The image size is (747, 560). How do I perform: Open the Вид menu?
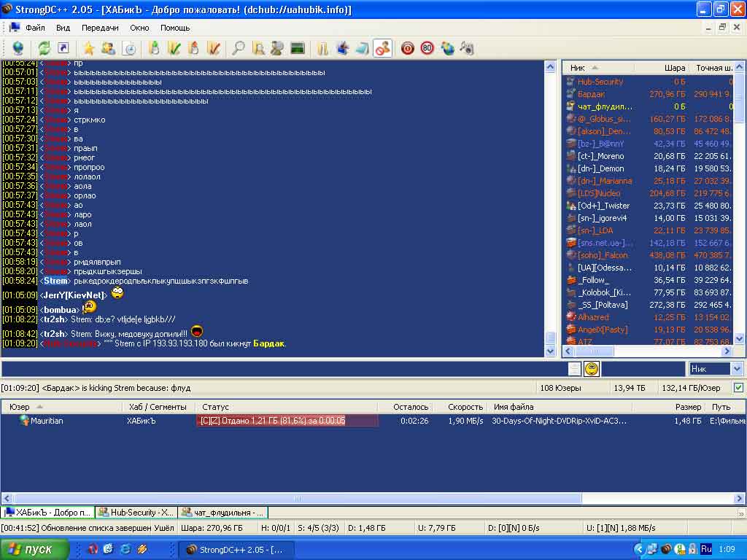click(63, 28)
